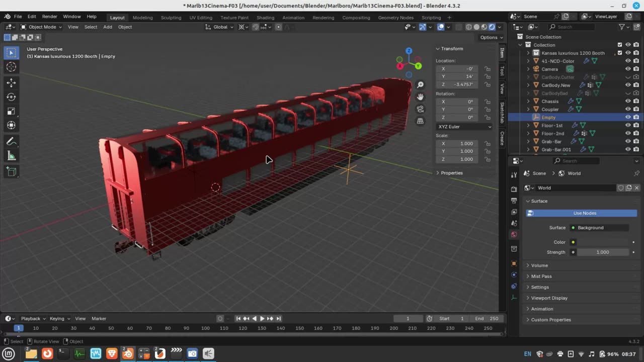Activate the Rotate tool
This screenshot has width=644, height=362.
11,97
